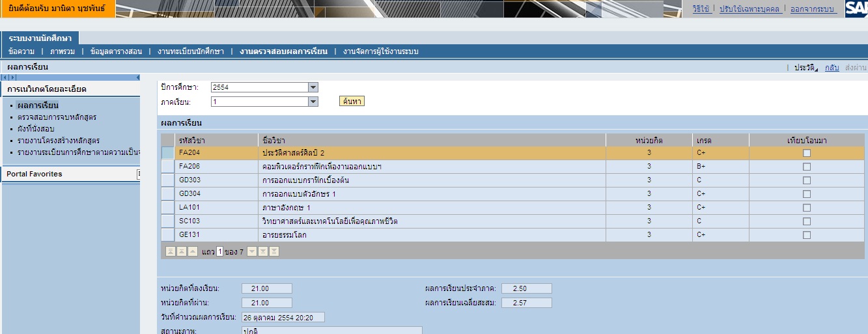Screen dimensions: 868x334
Task: Open the ข้อความ menu item
Action: click(21, 51)
